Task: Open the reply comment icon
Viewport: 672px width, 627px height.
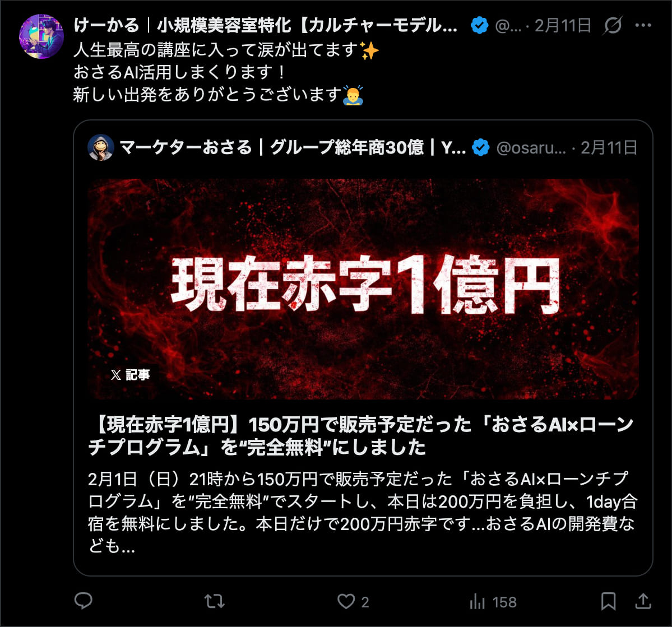Action: (x=84, y=601)
